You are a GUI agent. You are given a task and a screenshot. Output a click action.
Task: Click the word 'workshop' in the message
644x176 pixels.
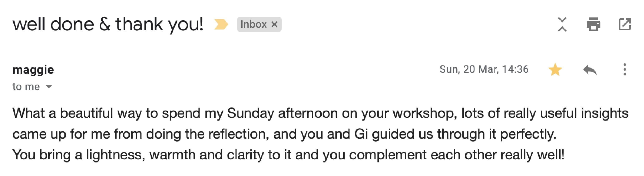coord(425,113)
